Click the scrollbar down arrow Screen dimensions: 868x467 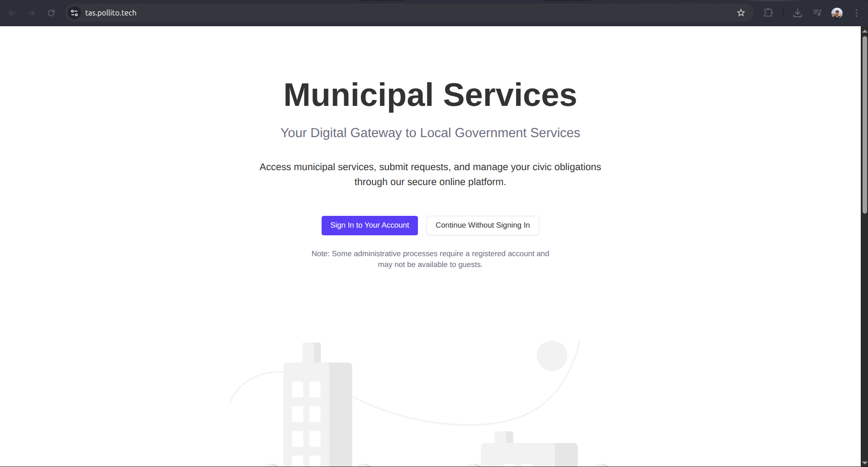click(x=864, y=463)
